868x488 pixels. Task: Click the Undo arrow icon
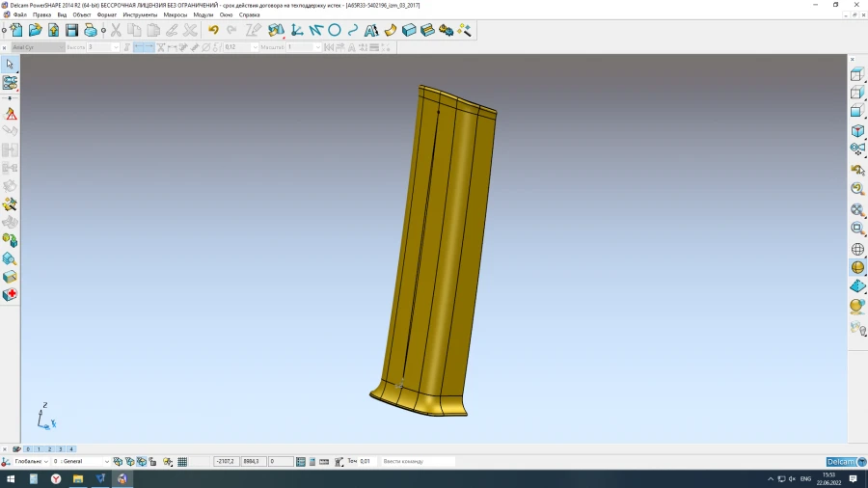pos(213,30)
